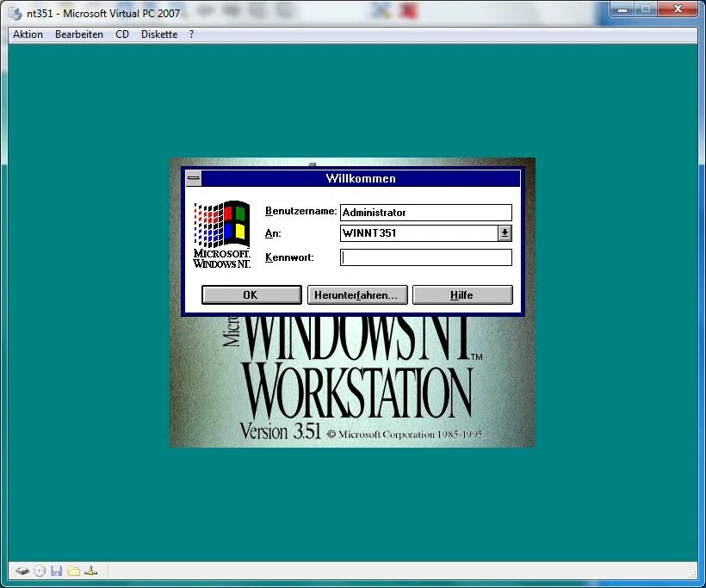706x588 pixels.
Task: Click the CD drive status bar icon
Action: pos(40,570)
